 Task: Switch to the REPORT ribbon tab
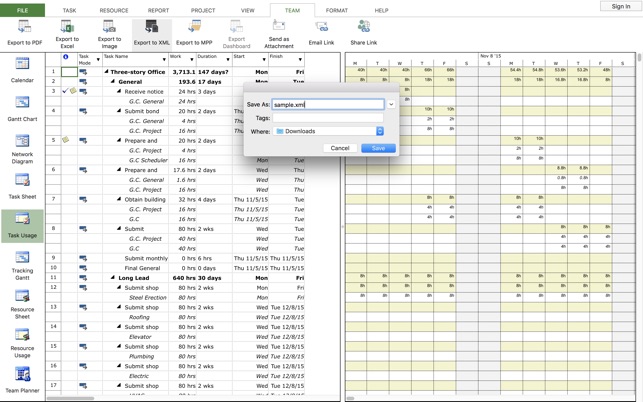(x=158, y=10)
